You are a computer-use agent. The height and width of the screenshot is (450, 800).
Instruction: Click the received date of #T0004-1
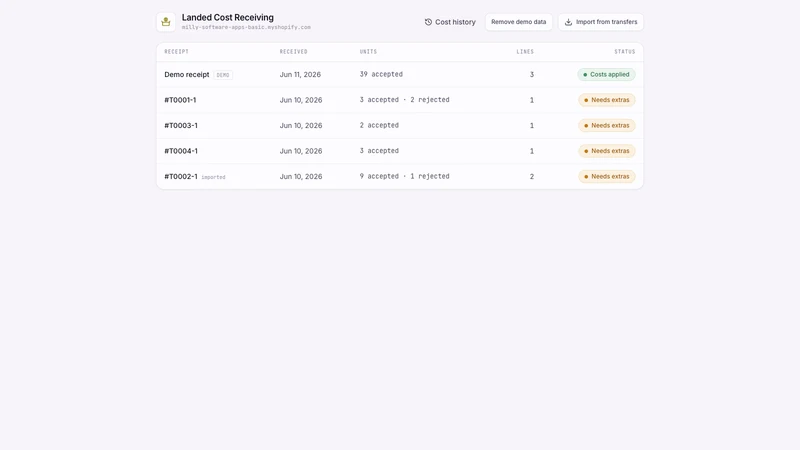tap(301, 151)
